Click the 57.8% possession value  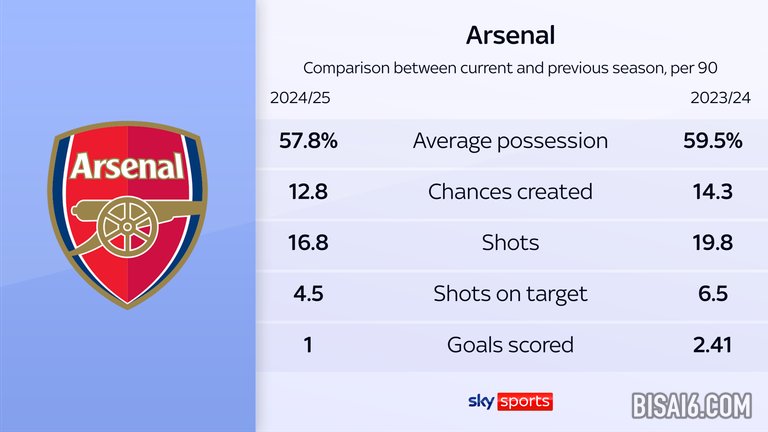(308, 141)
